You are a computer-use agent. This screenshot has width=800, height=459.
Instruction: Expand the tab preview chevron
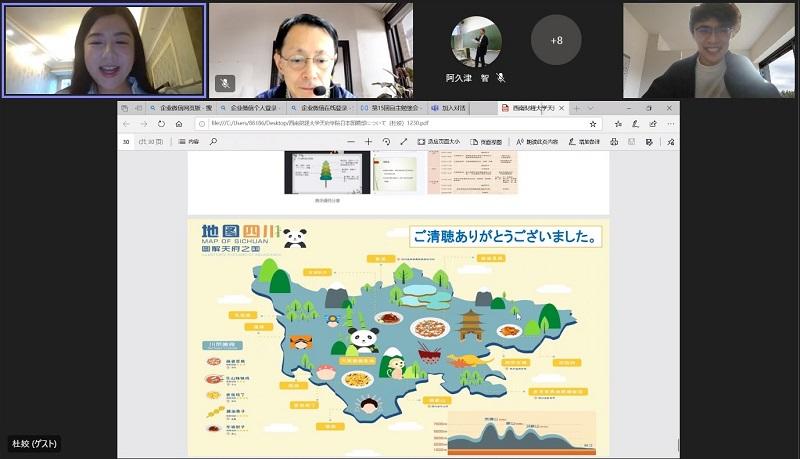point(590,108)
